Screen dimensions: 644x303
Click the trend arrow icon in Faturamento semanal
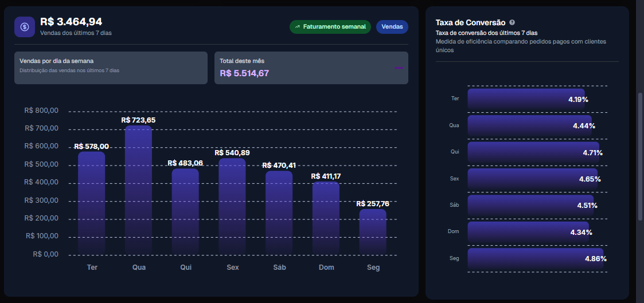coord(297,27)
